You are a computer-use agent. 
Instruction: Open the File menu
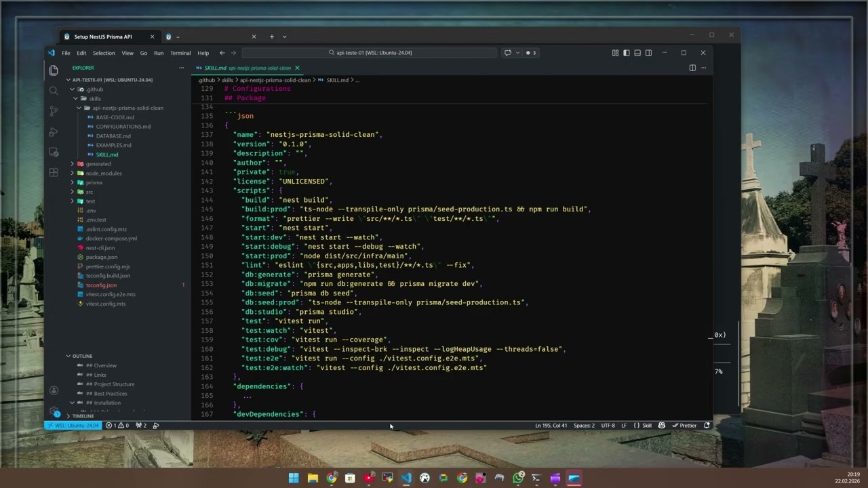(66, 53)
